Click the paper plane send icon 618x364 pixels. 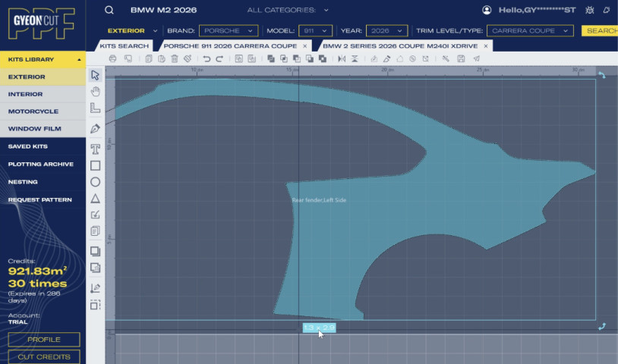click(477, 58)
